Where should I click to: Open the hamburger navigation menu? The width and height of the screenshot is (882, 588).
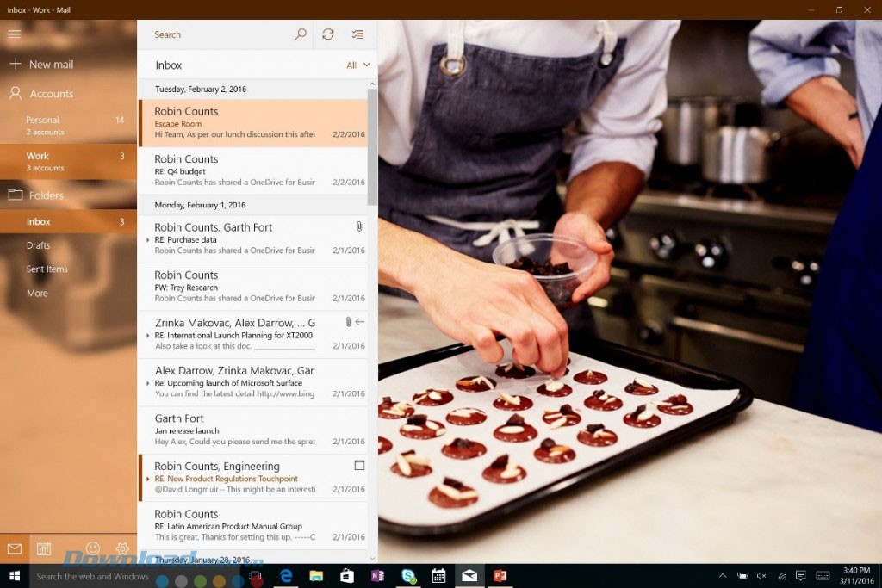coord(14,34)
